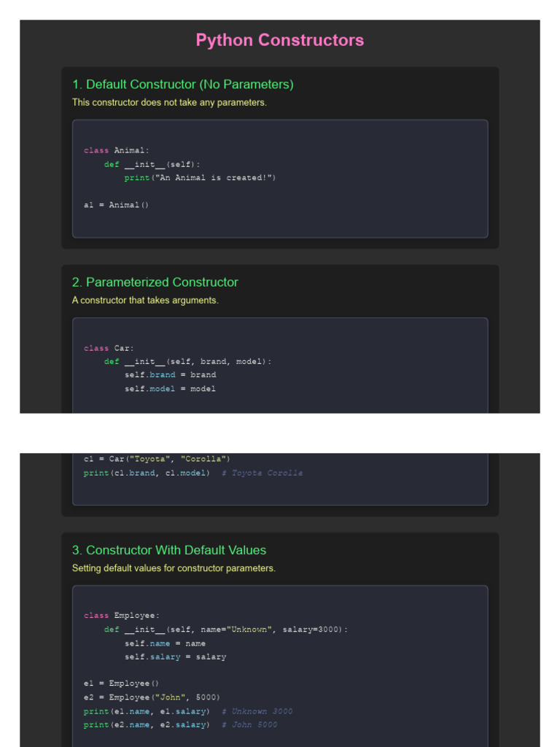Click the 'self.salary = salary' line
Viewport: 560px width, 747px height.
pos(175,657)
